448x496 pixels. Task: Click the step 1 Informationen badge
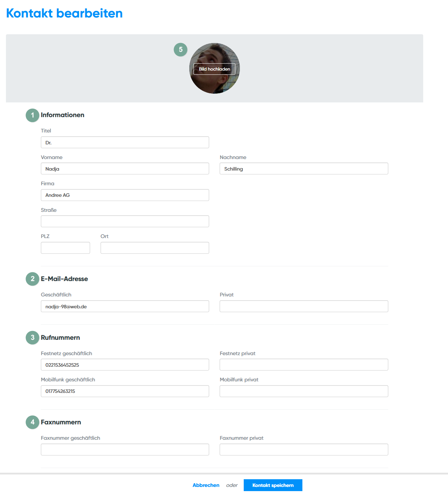tap(32, 115)
